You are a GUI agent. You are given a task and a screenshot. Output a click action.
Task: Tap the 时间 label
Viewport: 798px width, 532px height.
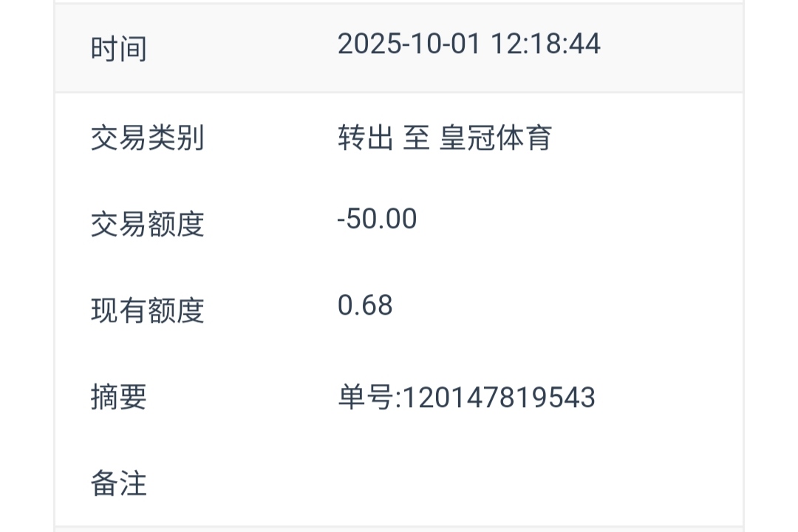click(x=119, y=50)
